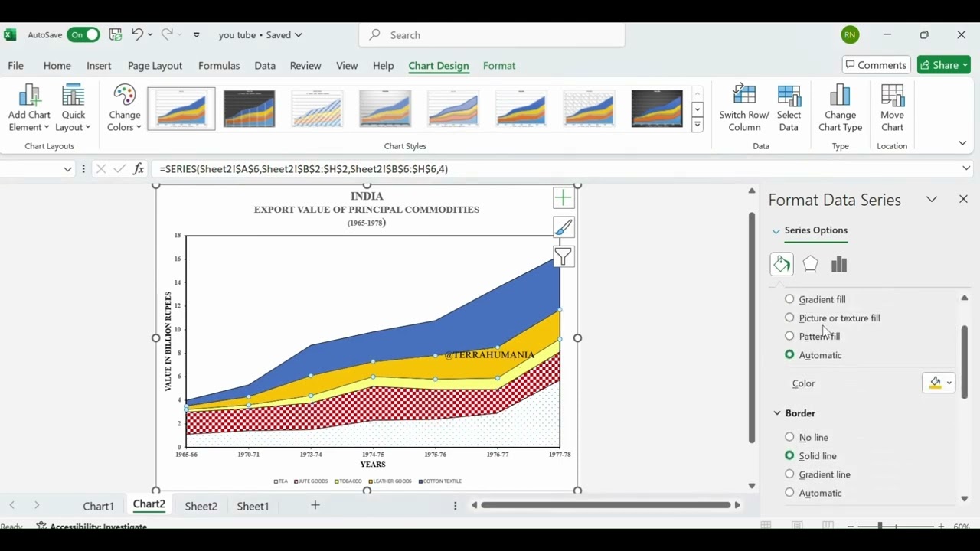Click the formula bar enter checkmark
This screenshot has width=980, height=551.
pyautogui.click(x=119, y=168)
